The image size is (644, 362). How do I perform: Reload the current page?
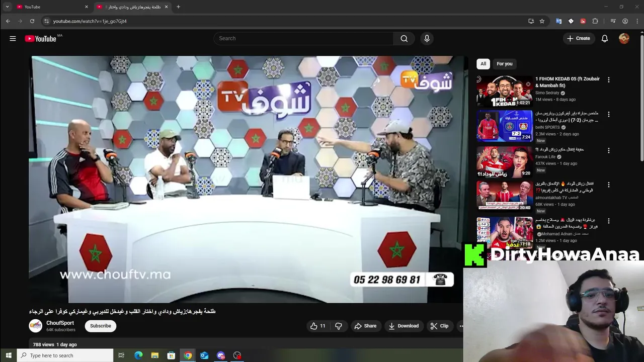click(32, 21)
